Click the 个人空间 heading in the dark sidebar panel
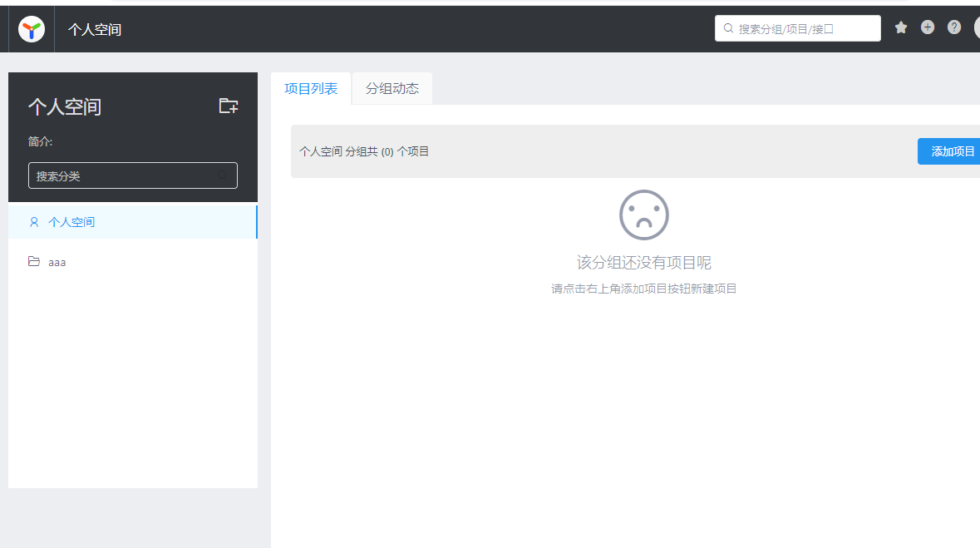Image resolution: width=980 pixels, height=548 pixels. pos(65,106)
